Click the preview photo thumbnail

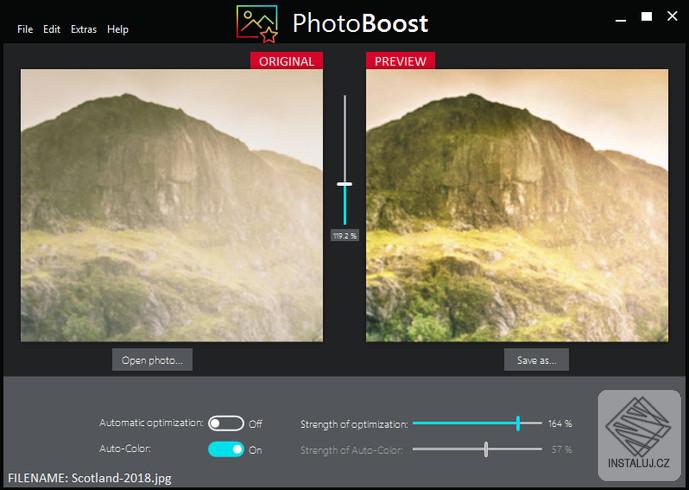(x=517, y=205)
